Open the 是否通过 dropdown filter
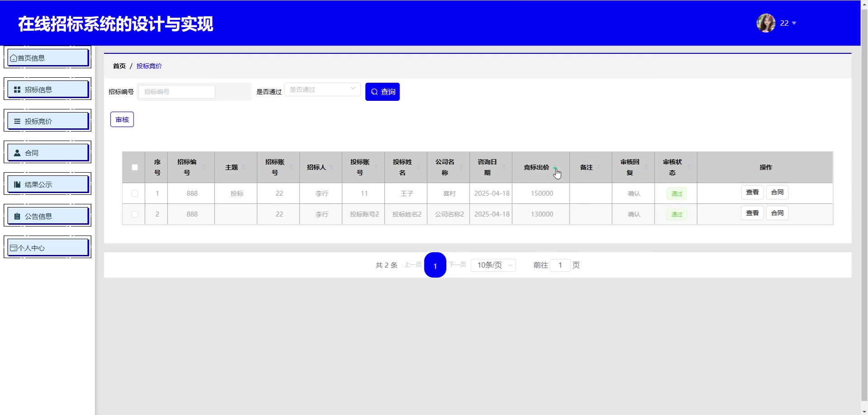 [x=322, y=90]
